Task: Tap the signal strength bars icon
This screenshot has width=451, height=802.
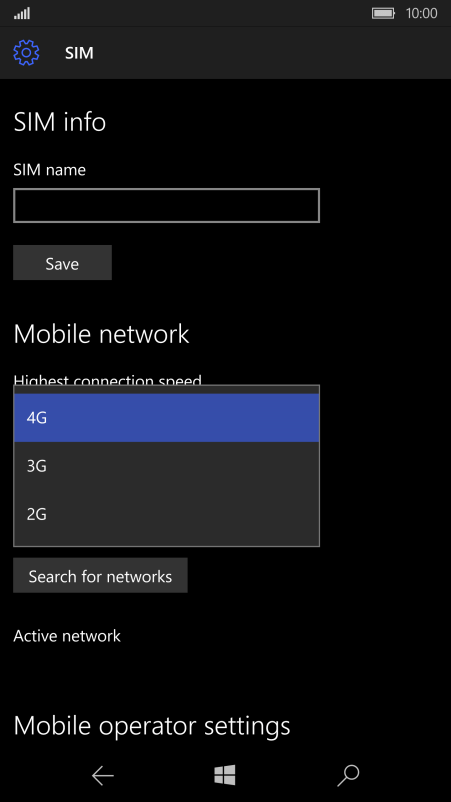Action: tap(22, 13)
